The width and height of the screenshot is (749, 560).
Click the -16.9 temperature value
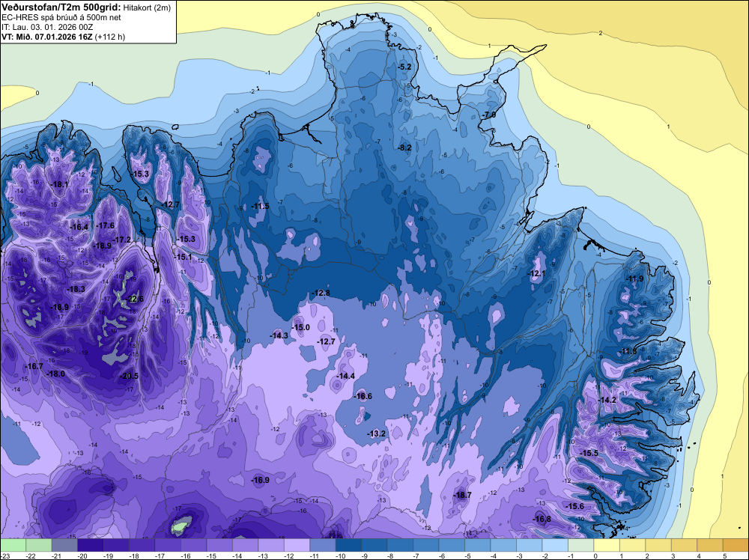pos(261,481)
